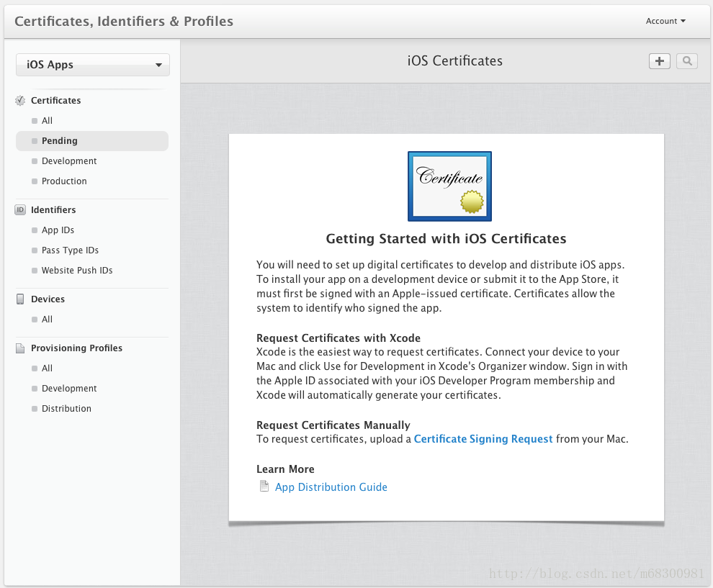Click the Certificates, Identifiers & Profiles title
Image resolution: width=713 pixels, height=588 pixels.
coord(124,22)
